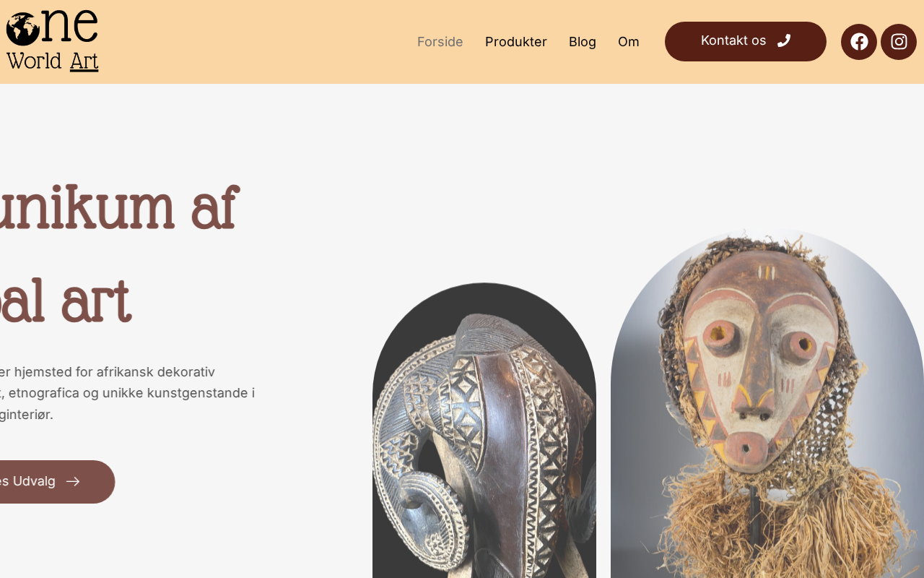Image resolution: width=924 pixels, height=578 pixels.
Task: Go to the Forside menu item
Action: coord(440,42)
